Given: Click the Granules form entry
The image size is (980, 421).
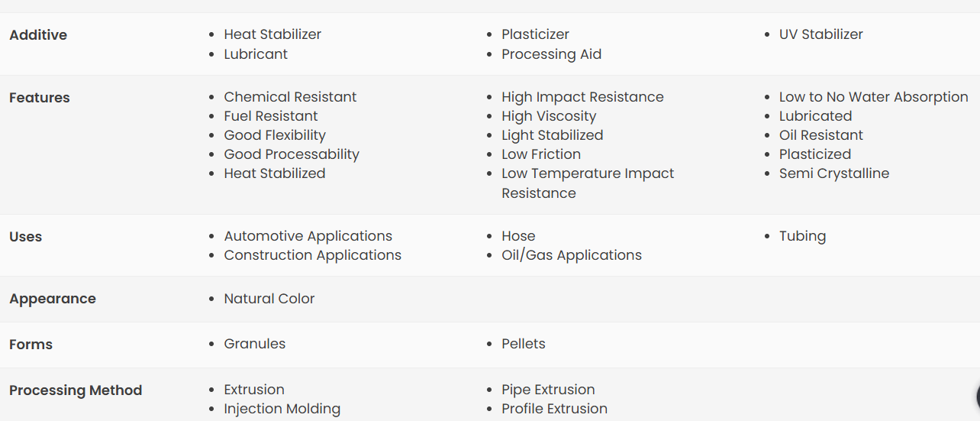Looking at the screenshot, I should (x=254, y=344).
